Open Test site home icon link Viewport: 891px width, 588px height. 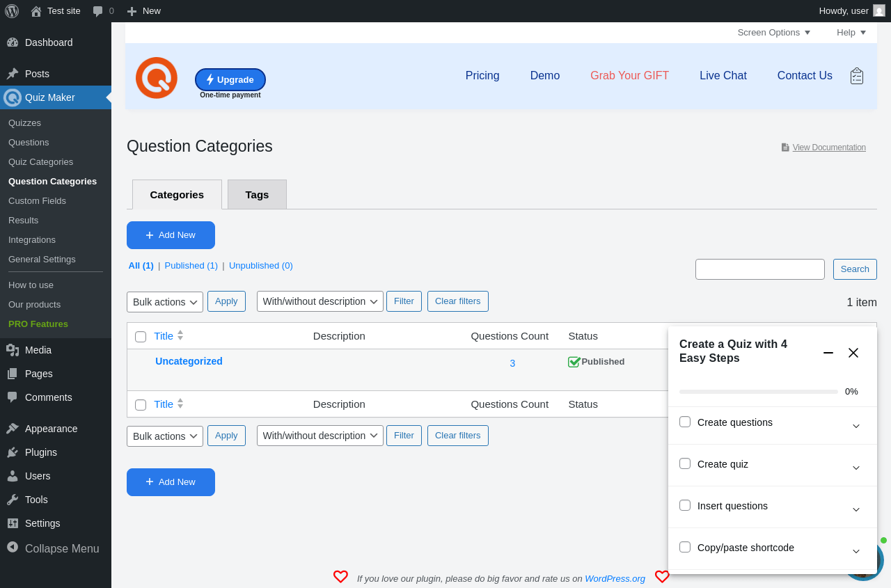36,11
